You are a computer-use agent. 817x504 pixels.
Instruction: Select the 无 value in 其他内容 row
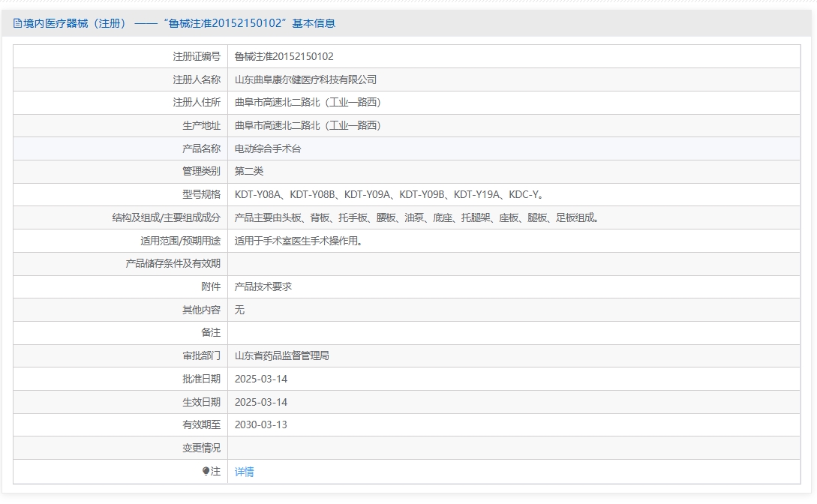point(239,310)
